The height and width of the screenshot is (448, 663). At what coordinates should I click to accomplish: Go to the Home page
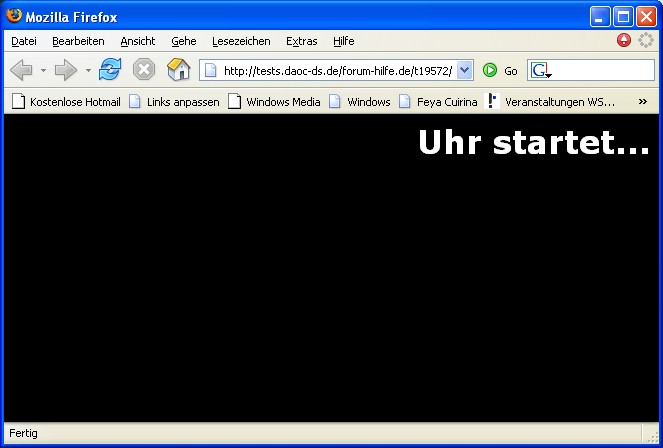point(178,70)
